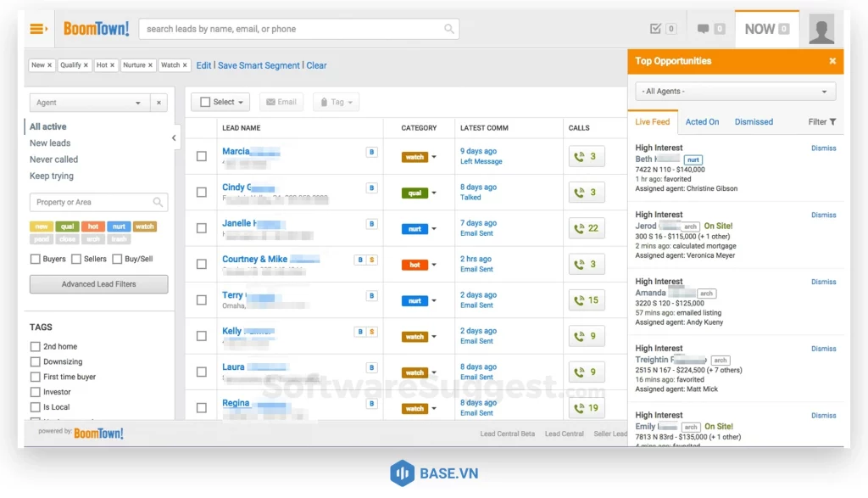Collapse the left sidebar with arrow

point(174,137)
